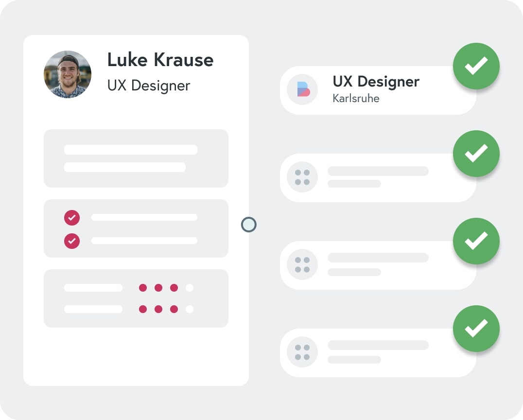
Task: Select the empty fourth dot in bottom skill rating row
Action: [190, 309]
